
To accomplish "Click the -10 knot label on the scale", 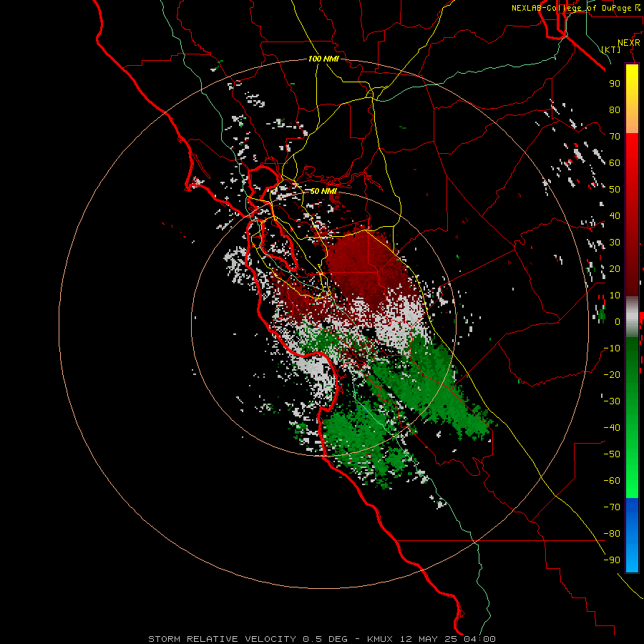I will pos(612,348).
